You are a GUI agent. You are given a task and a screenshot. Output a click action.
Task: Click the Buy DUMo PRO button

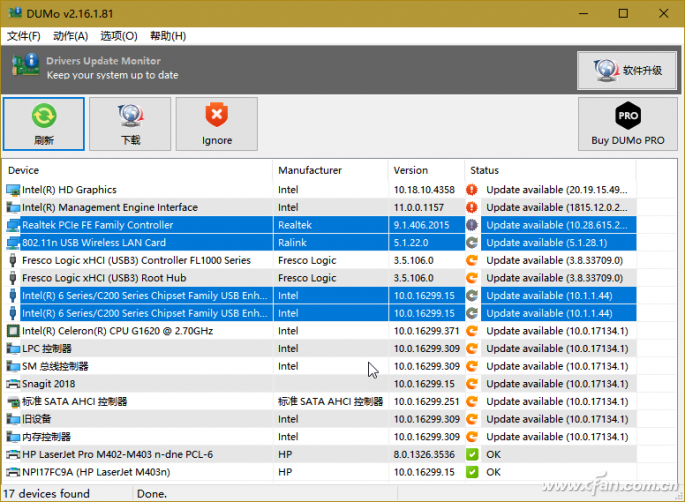pyautogui.click(x=627, y=123)
